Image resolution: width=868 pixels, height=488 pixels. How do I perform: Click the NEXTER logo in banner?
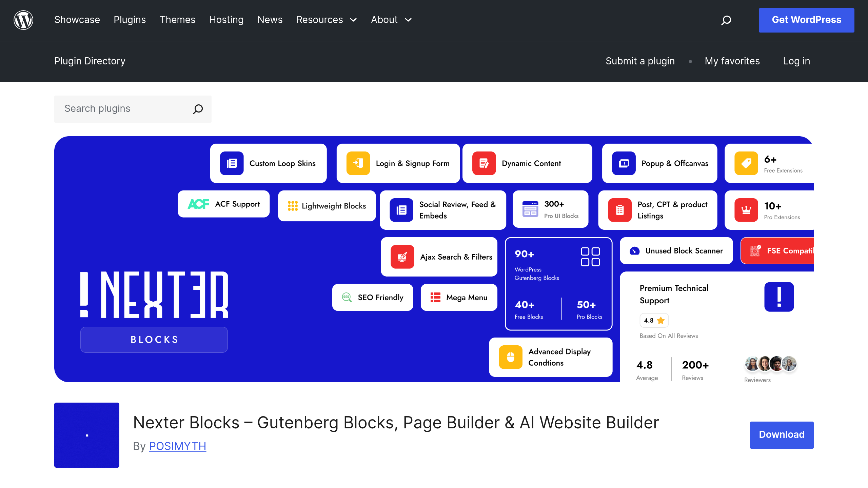(x=154, y=294)
